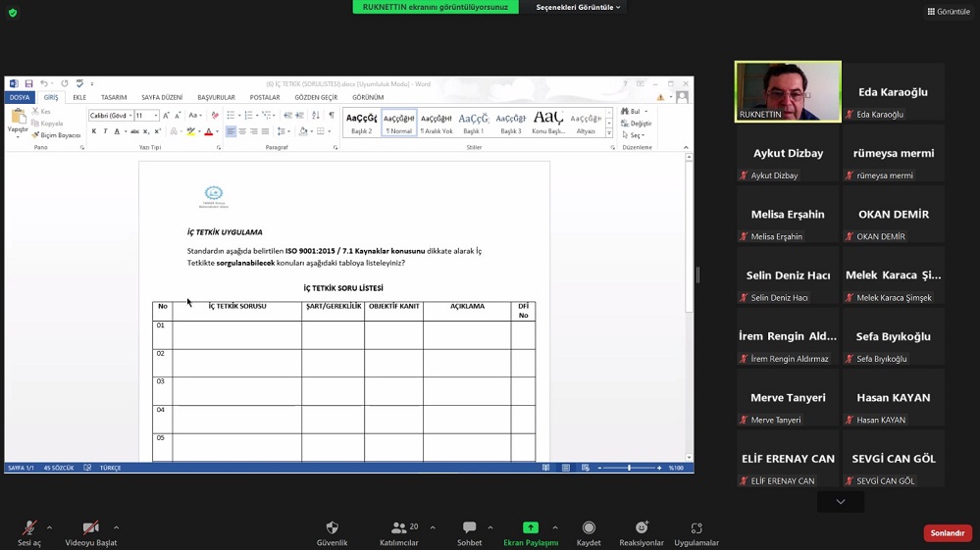Toggle Bold formatting in Word ribbon

tap(94, 131)
